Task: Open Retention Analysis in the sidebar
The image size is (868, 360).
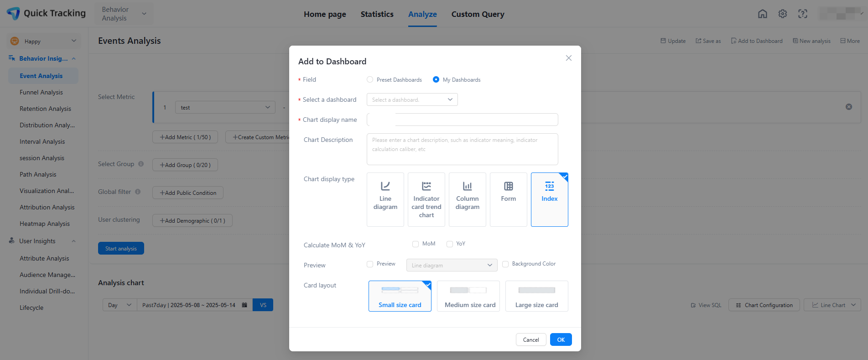Action: tap(46, 109)
